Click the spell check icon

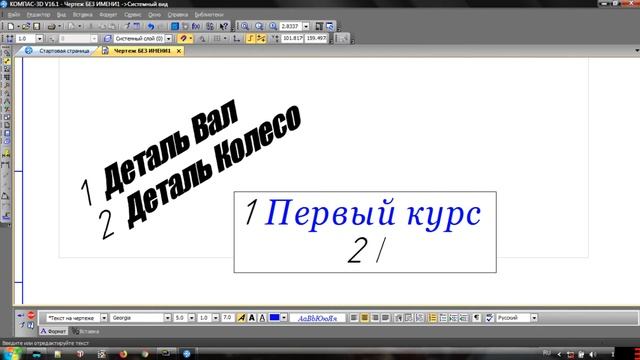click(489, 318)
